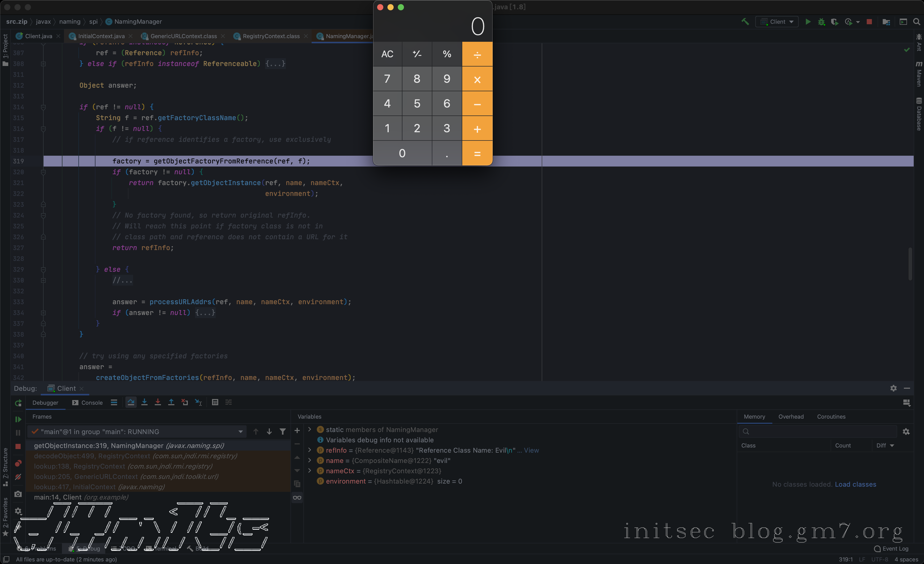Click the red Force Step Into icon

pyautogui.click(x=158, y=402)
